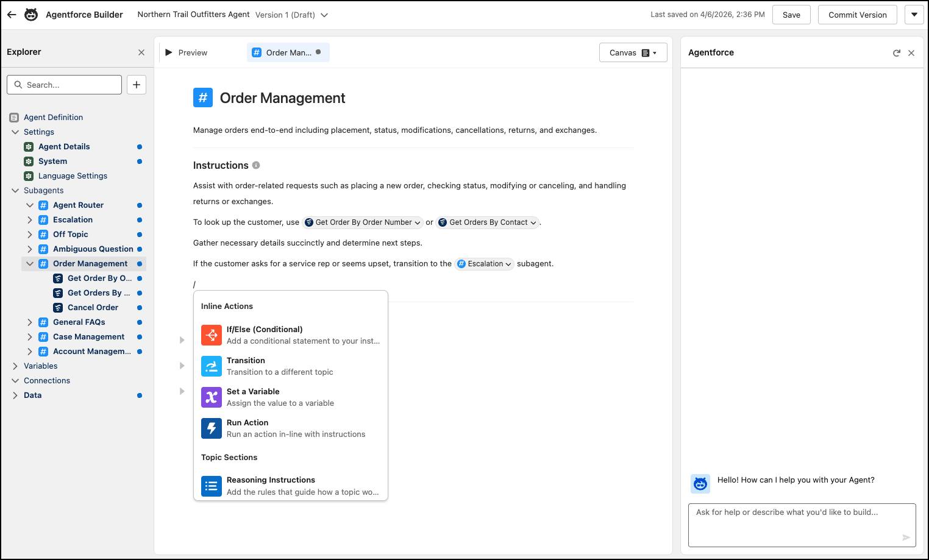The image size is (929, 560).
Task: Expand the Data section
Action: click(x=15, y=395)
